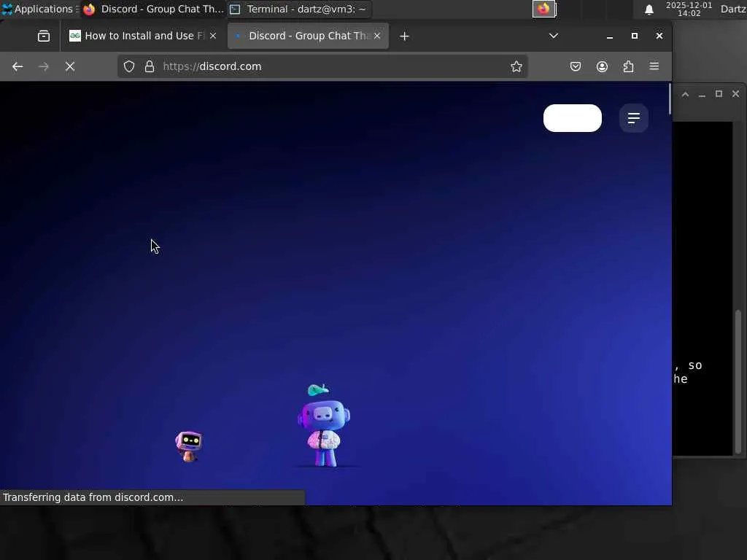Select the Discord Group Chat browser tab

(309, 36)
